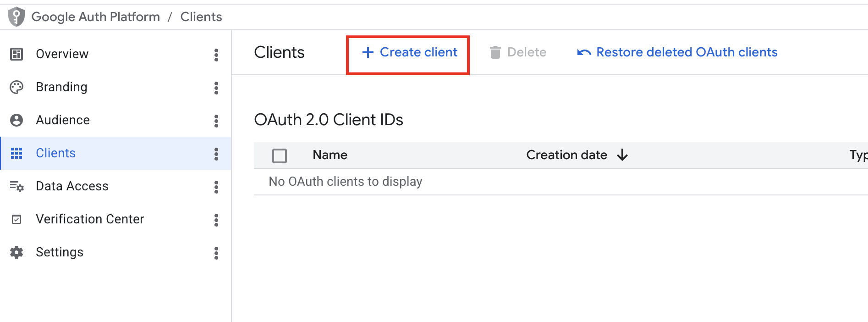868x322 pixels.
Task: Open the three-dot menu for Verification Center
Action: (216, 220)
